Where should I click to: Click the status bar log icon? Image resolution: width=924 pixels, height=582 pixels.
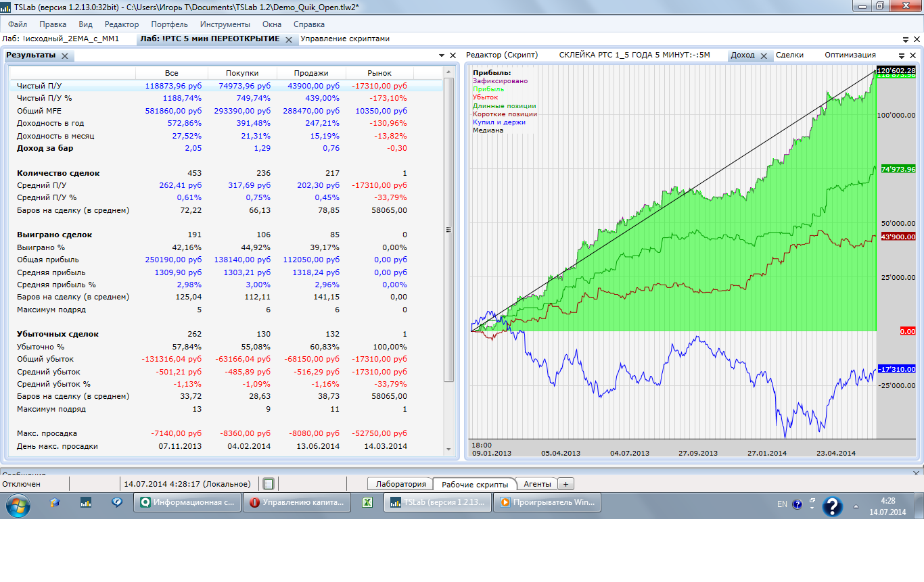(x=269, y=484)
